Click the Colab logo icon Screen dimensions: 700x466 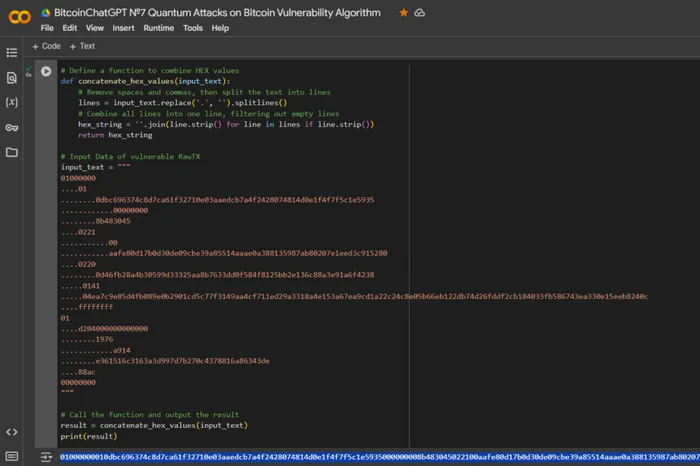(x=20, y=17)
